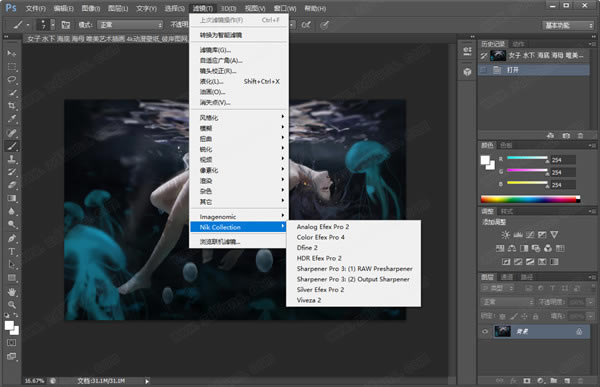Click the Brightness/Contrast adjustment icon
The height and width of the screenshot is (387, 600).
point(505,235)
